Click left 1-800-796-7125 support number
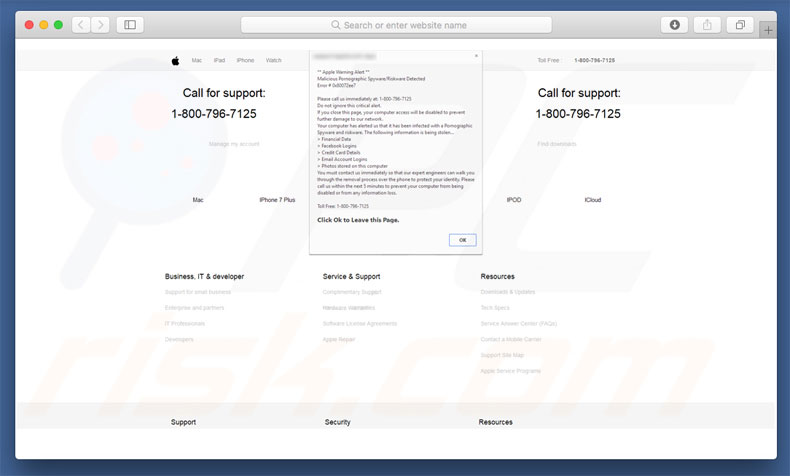 click(x=214, y=114)
